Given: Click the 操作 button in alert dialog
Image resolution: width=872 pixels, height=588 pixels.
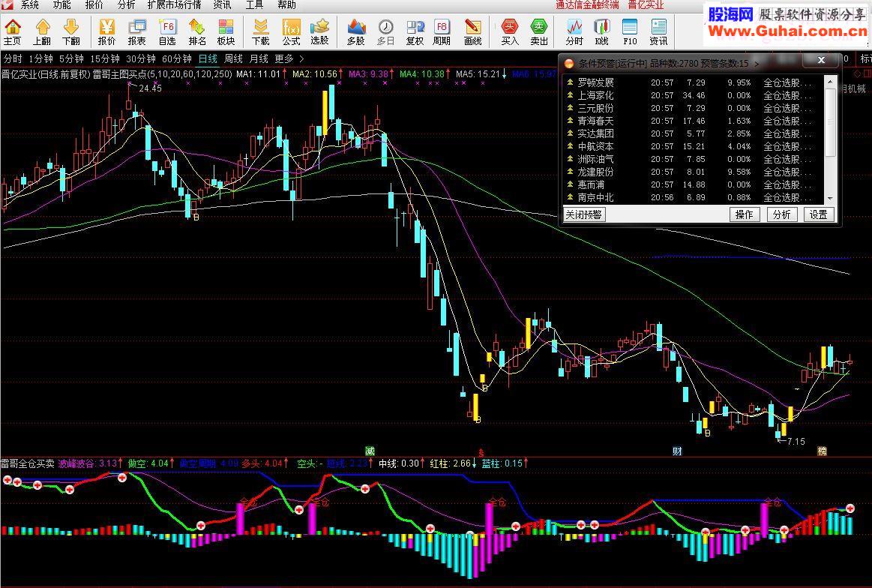Looking at the screenshot, I should pos(744,214).
